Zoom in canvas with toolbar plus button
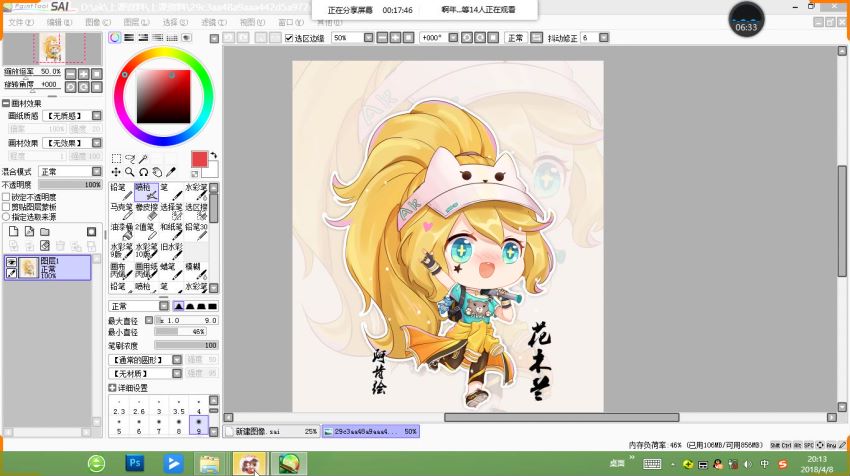 coord(395,37)
